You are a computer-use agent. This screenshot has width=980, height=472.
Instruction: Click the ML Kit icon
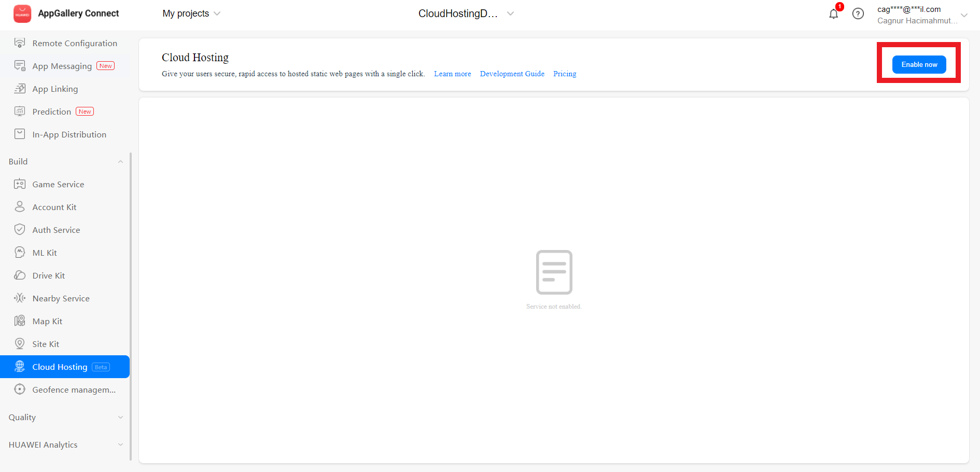click(x=20, y=253)
